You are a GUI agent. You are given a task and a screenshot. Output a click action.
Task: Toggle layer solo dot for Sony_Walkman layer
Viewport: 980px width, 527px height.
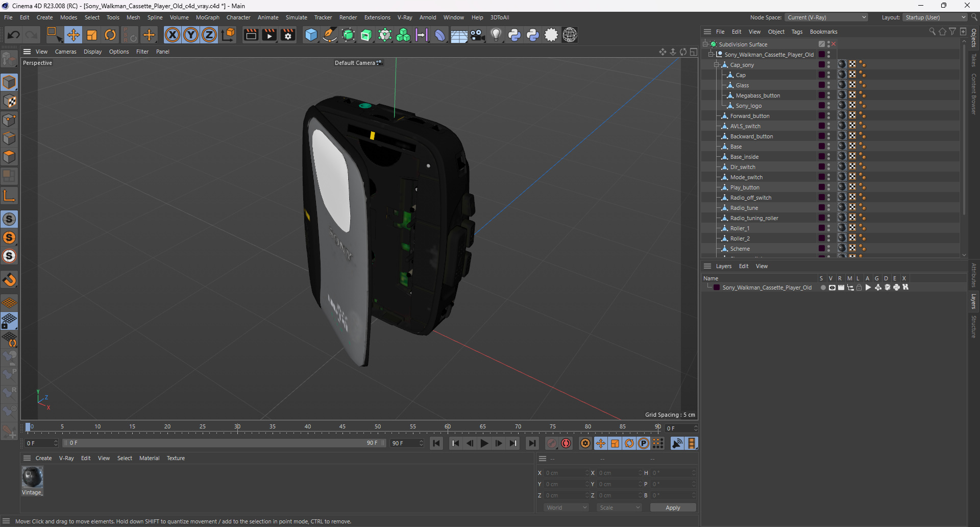click(x=823, y=288)
